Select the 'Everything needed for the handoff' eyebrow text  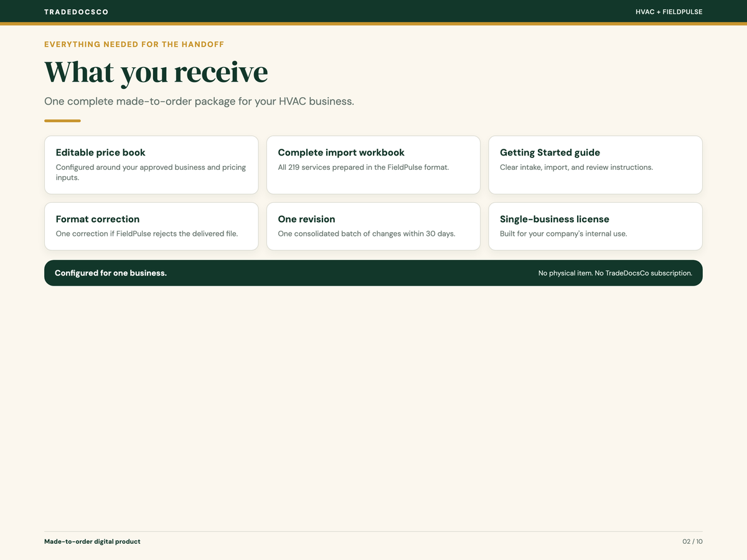(x=134, y=44)
